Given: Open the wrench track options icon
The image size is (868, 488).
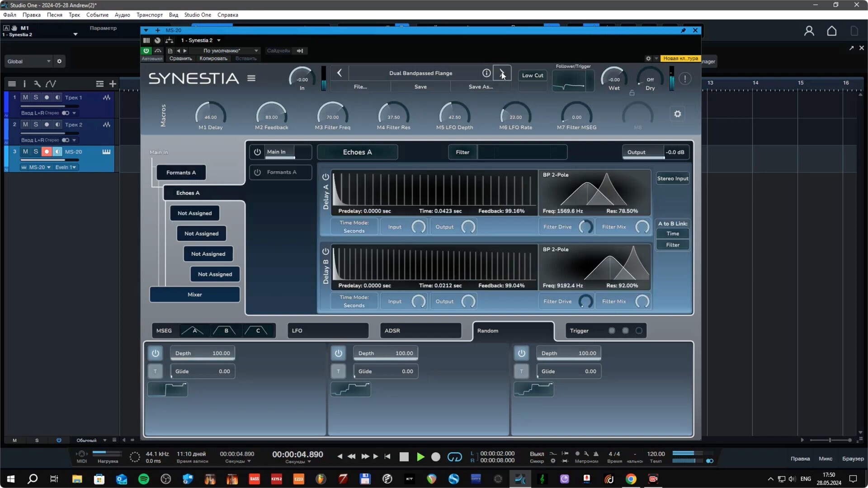Looking at the screenshot, I should click(37, 84).
